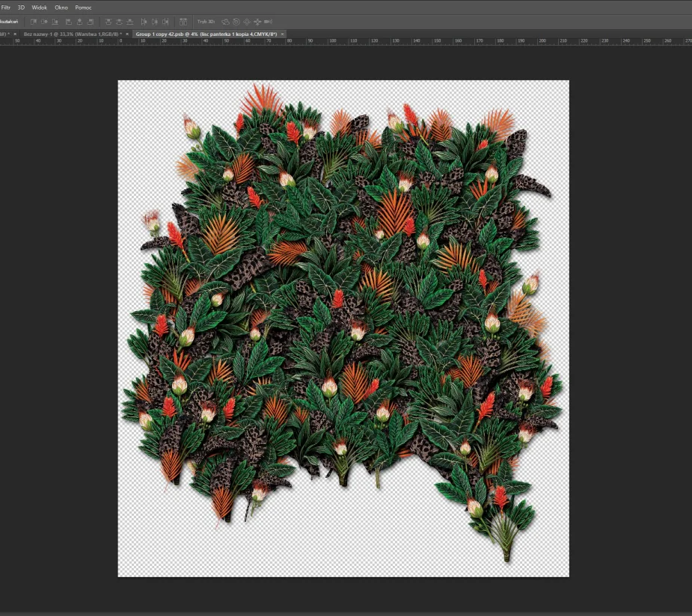This screenshot has height=616, width=692.
Task: Click the Distribute Right Edges icon
Action: (x=165, y=22)
